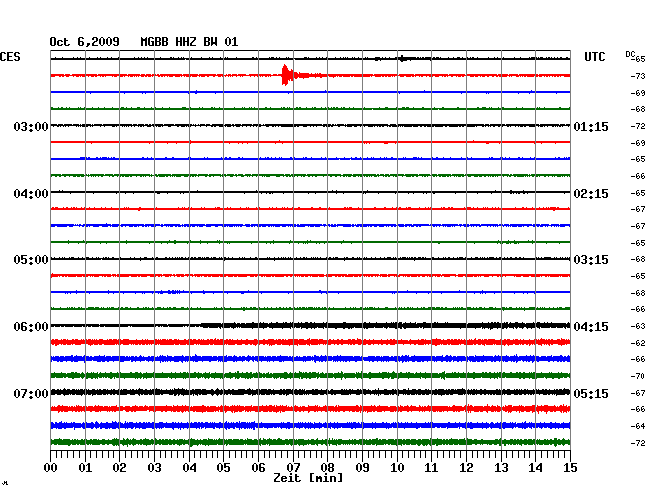Click the "UTC" column header
The width and height of the screenshot is (650, 494).
594,57
